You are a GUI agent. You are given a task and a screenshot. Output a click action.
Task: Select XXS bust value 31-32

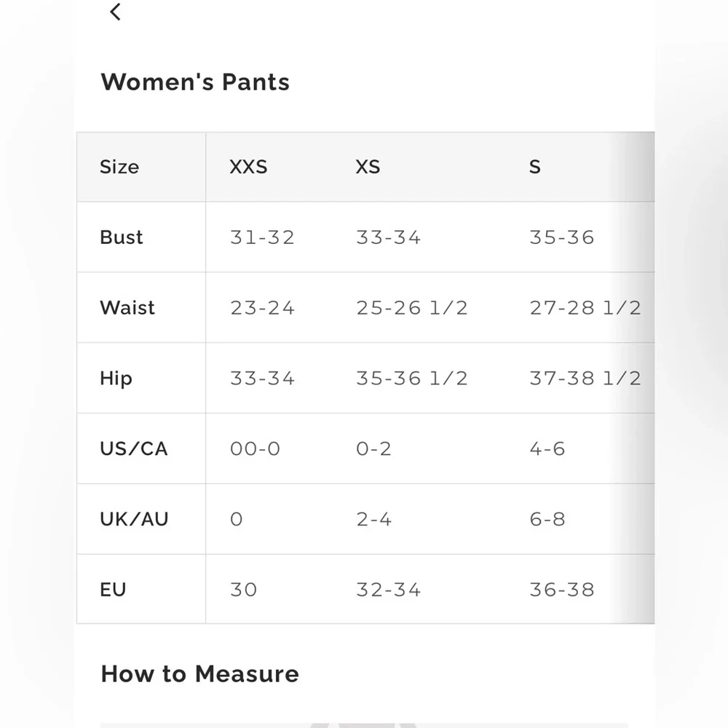[262, 237]
